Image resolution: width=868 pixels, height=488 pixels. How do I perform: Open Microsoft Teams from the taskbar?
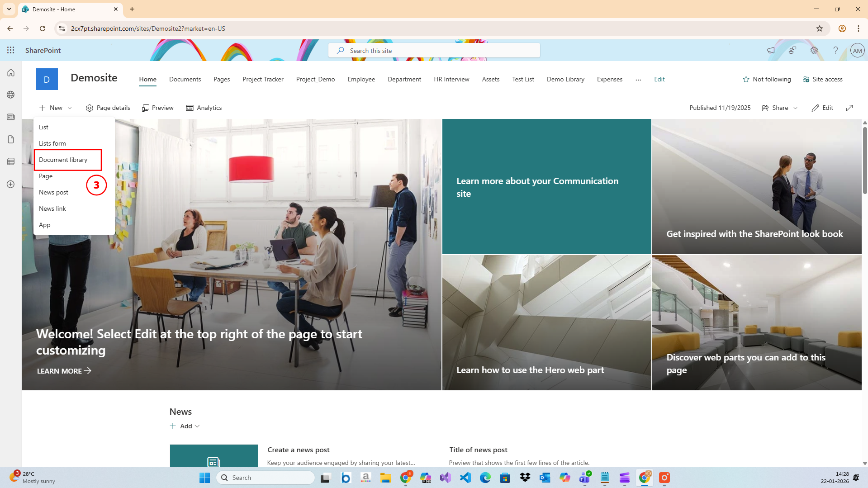[585, 478]
